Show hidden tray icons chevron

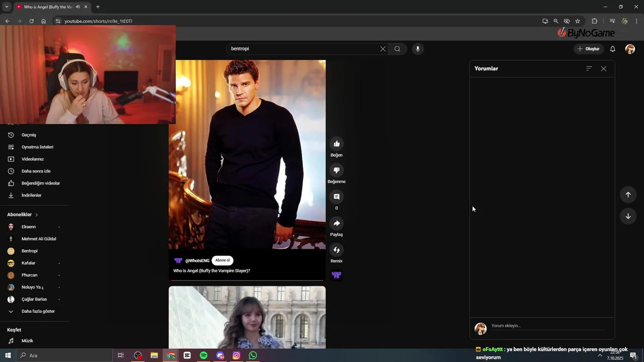coord(600,355)
